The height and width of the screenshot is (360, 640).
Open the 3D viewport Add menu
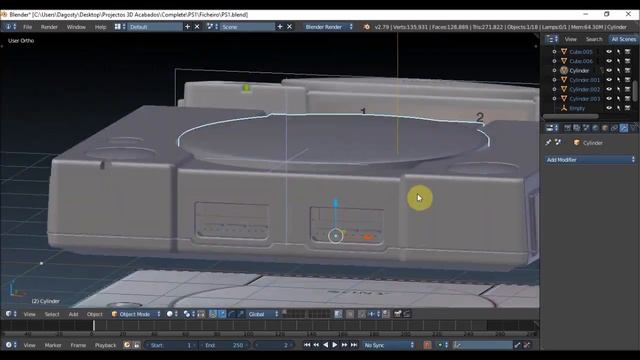tap(73, 314)
